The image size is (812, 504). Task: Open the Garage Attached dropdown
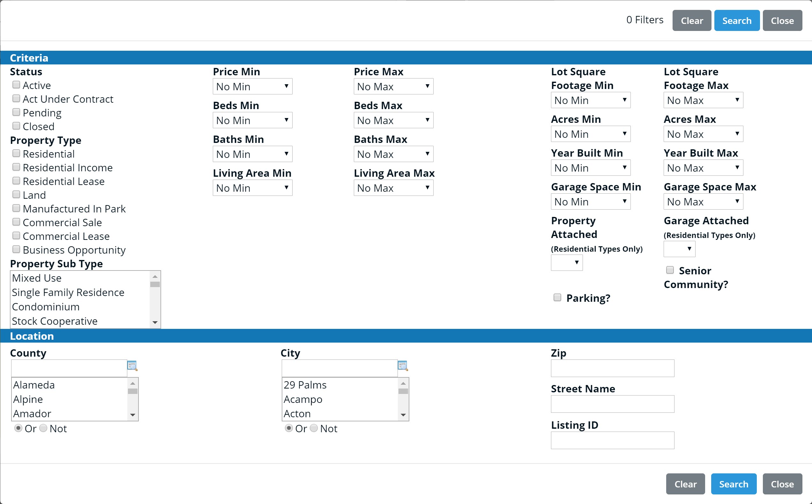pos(679,249)
